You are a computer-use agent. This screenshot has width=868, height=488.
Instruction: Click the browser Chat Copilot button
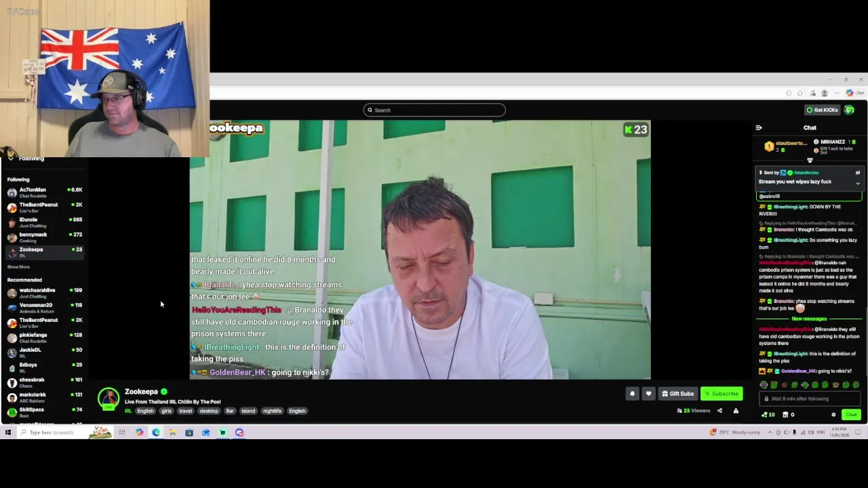coord(854,93)
